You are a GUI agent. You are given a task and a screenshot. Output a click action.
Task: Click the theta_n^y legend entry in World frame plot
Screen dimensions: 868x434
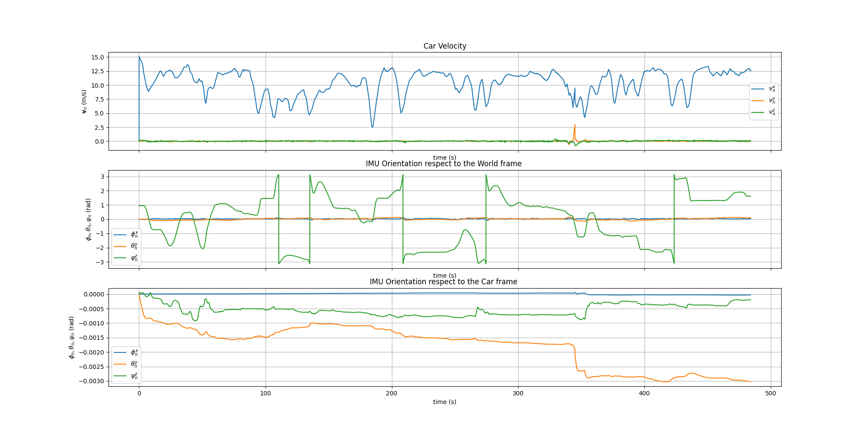(x=126, y=247)
